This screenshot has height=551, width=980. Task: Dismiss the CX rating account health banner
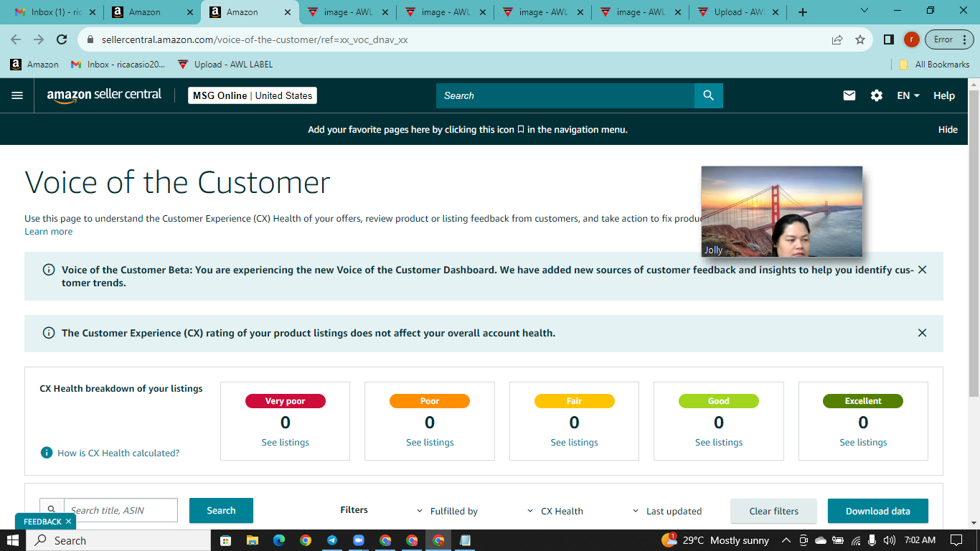[x=922, y=333]
